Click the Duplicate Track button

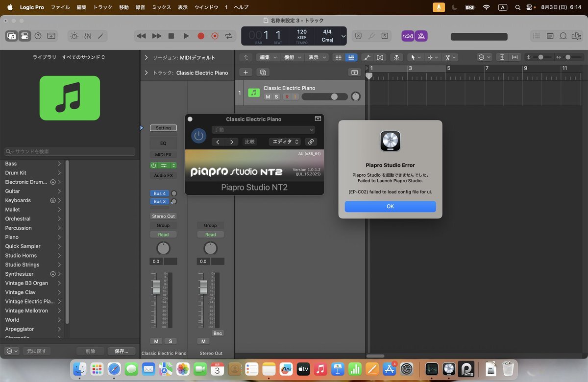coord(263,72)
